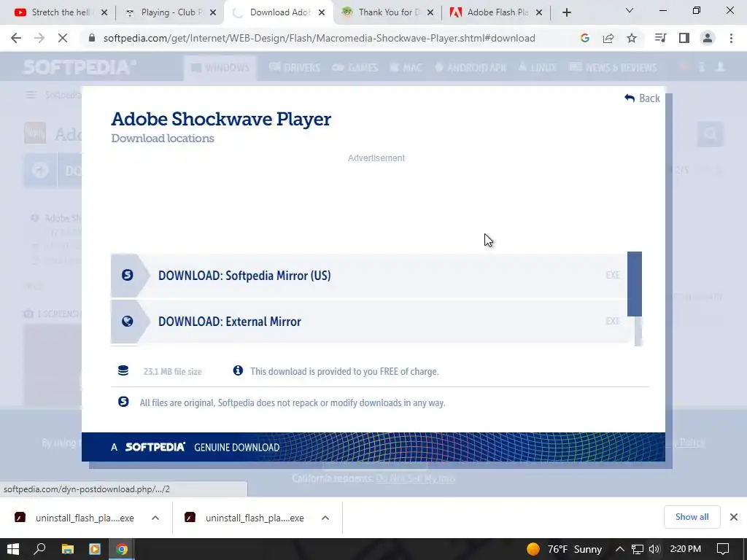This screenshot has height=560, width=747.
Task: Open the Linux section in Softpedia nav
Action: coord(538,68)
